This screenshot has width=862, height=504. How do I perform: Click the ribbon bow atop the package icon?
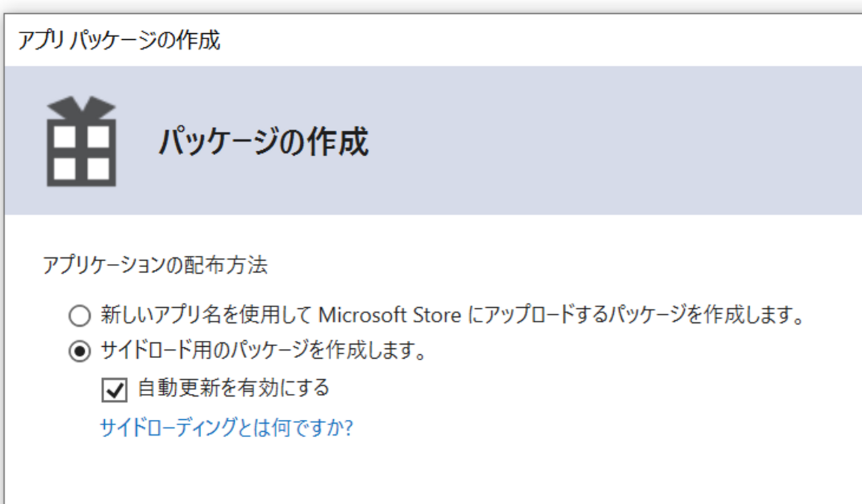point(81,106)
